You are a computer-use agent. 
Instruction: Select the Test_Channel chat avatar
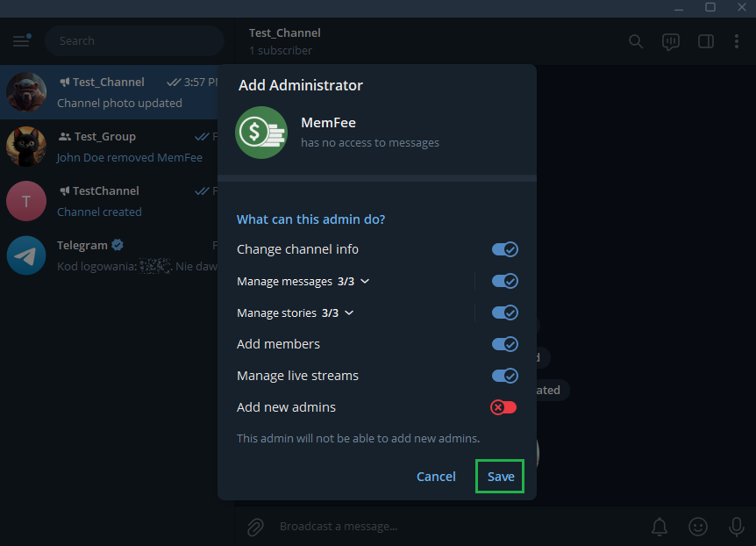[26, 92]
